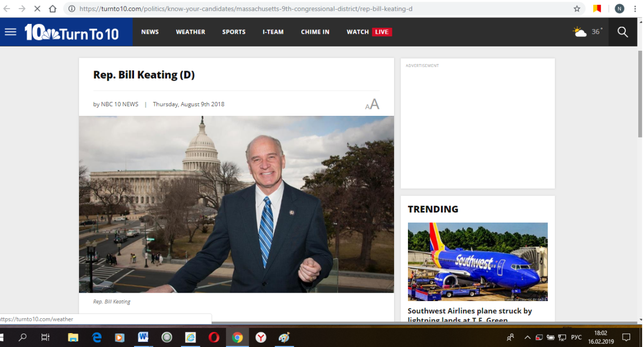Open the NEWS section
Image resolution: width=644 pixels, height=347 pixels.
point(150,32)
